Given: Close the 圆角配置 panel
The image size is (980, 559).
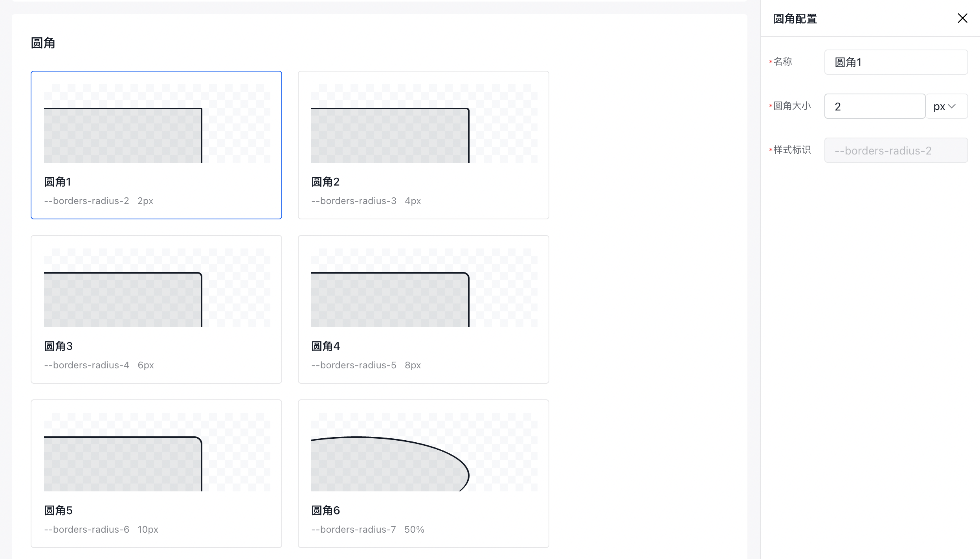Looking at the screenshot, I should [x=962, y=18].
